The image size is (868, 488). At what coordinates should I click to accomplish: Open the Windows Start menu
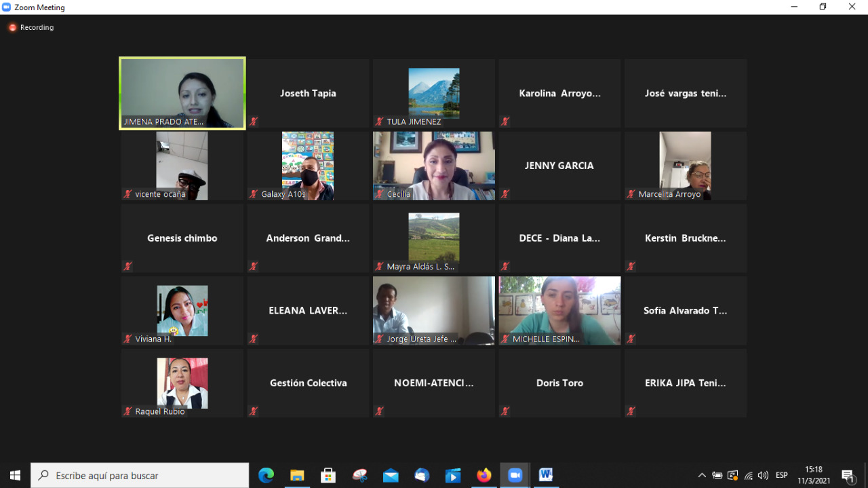click(x=15, y=476)
